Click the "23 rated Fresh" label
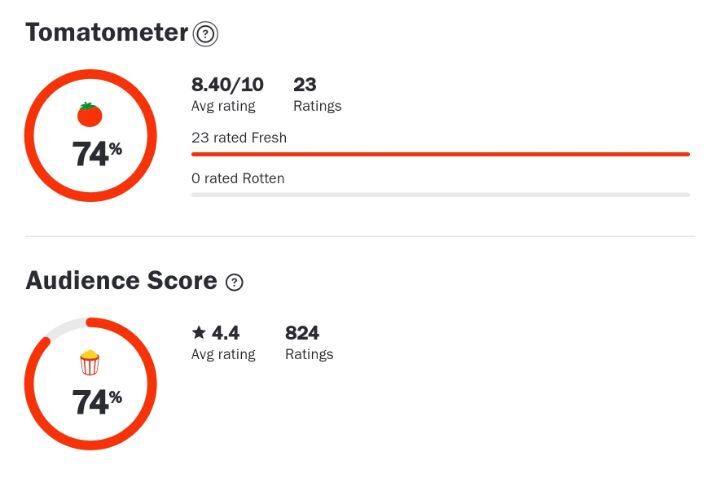 [x=239, y=138]
